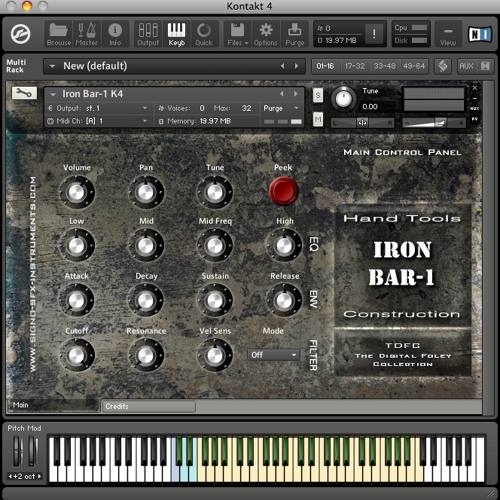The image size is (500, 500).
Task: Click the Vel Sens knob
Action: pos(215,356)
